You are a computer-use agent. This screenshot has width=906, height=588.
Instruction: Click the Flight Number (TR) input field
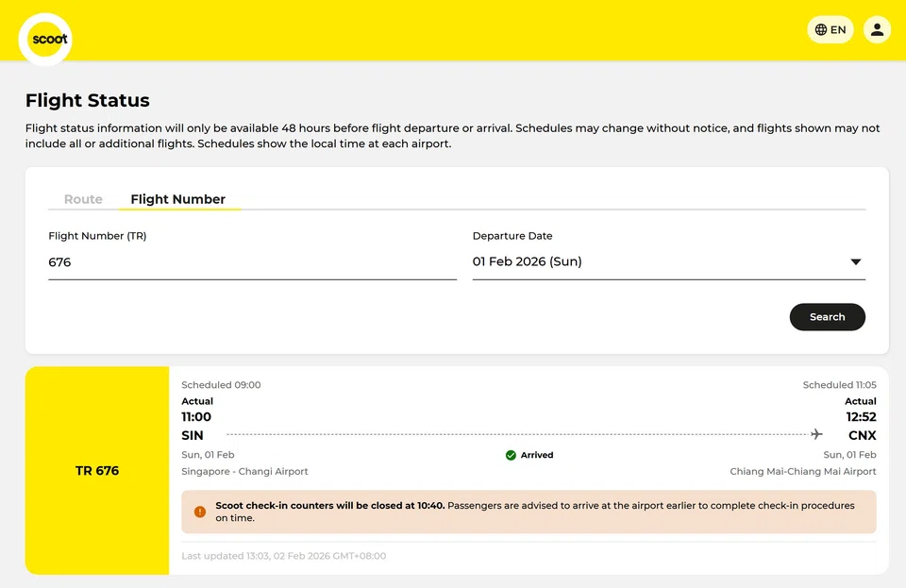(x=252, y=262)
